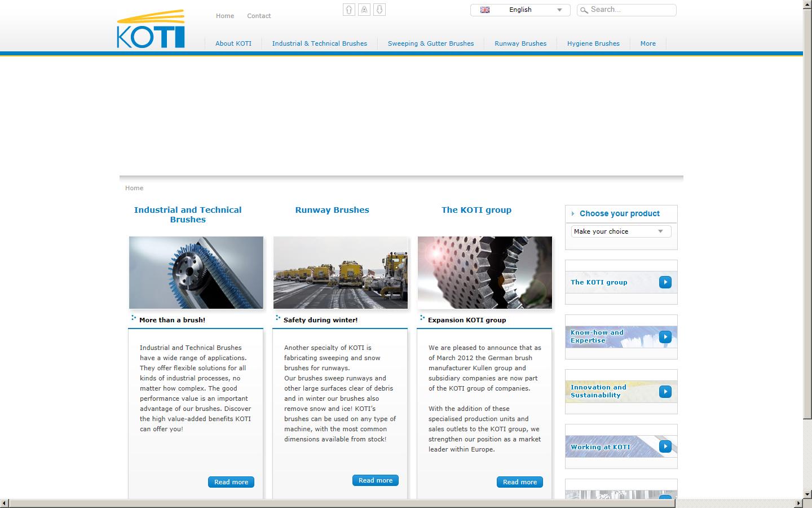Image resolution: width=812 pixels, height=508 pixels.
Task: Click the magnifier icon in search box
Action: [x=584, y=10]
